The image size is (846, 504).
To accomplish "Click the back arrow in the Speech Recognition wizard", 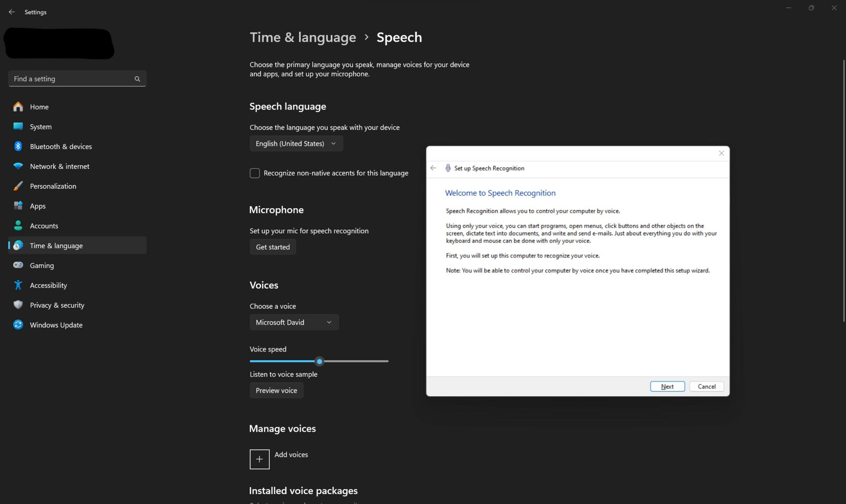I will pyautogui.click(x=433, y=168).
